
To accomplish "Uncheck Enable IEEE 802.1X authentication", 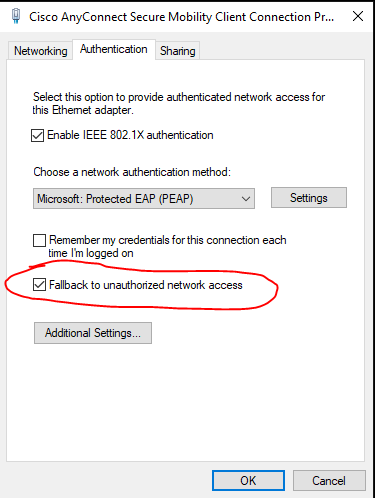I will click(38, 136).
